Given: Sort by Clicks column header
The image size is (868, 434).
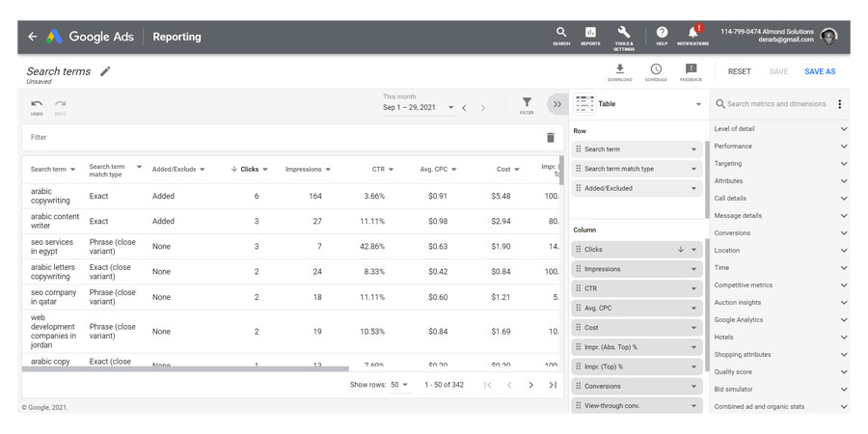Looking at the screenshot, I should pyautogui.click(x=249, y=170).
